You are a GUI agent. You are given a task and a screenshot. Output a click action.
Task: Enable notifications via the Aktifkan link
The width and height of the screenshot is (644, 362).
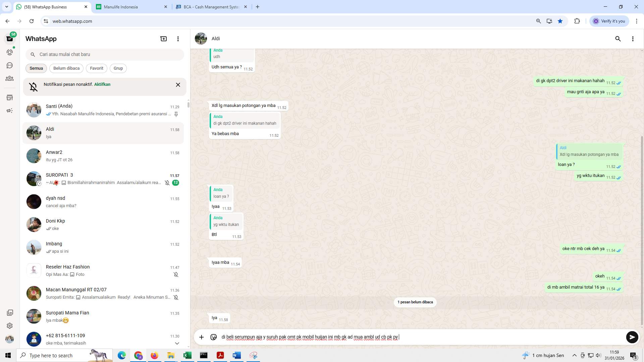point(102,84)
